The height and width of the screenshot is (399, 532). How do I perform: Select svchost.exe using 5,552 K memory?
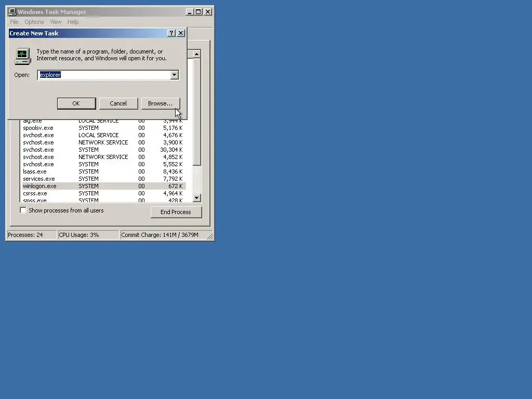coord(103,164)
